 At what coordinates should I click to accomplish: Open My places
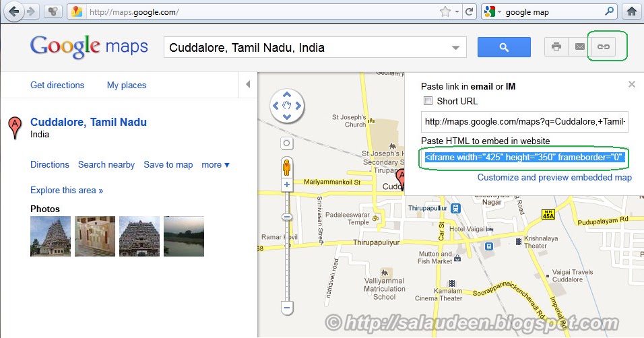coord(127,85)
